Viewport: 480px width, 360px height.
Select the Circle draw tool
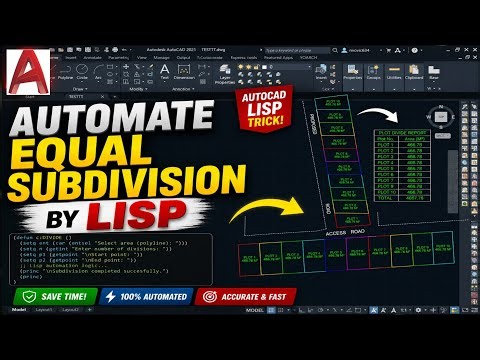click(82, 72)
